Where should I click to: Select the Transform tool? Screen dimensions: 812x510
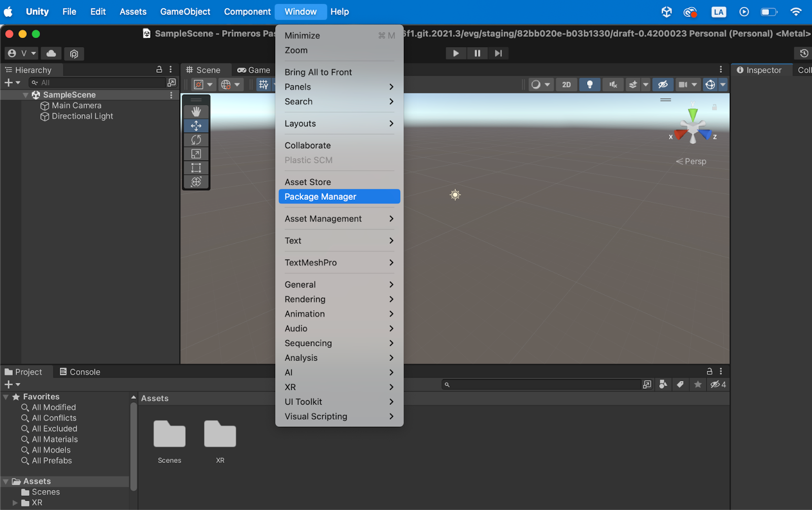click(x=196, y=182)
